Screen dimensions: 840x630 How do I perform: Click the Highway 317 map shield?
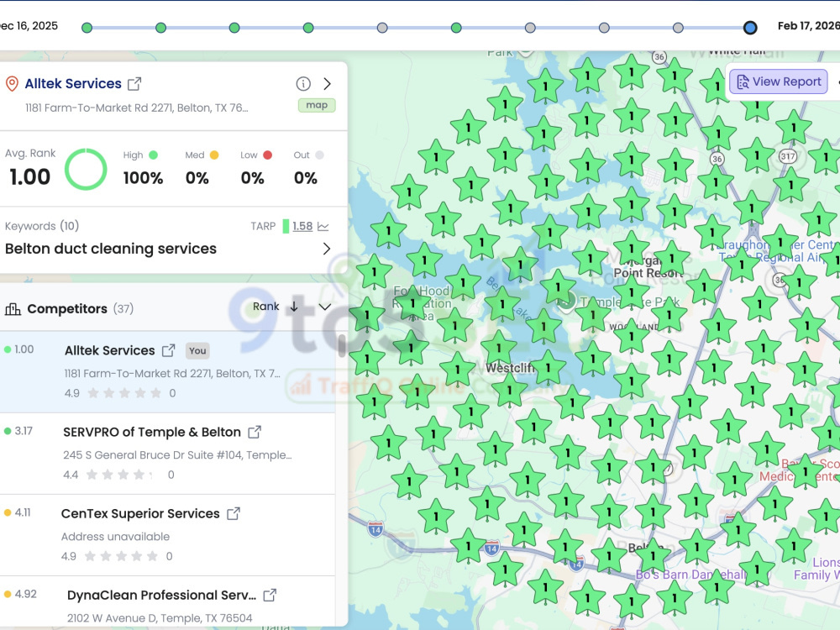coord(788,156)
